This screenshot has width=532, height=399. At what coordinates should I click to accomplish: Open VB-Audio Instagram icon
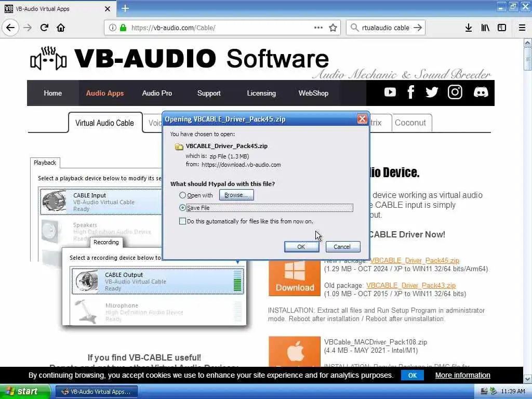455,92
